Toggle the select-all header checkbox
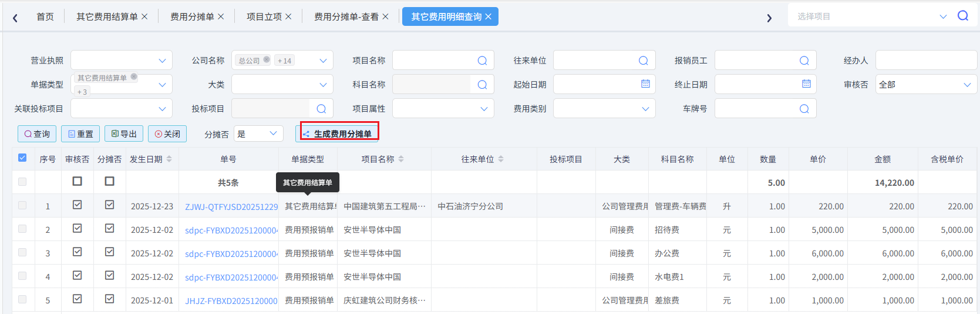The height and width of the screenshot is (314, 980). pyautogui.click(x=22, y=158)
